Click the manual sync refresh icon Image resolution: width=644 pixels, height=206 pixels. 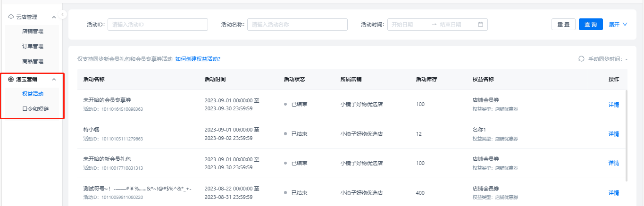tap(581, 59)
